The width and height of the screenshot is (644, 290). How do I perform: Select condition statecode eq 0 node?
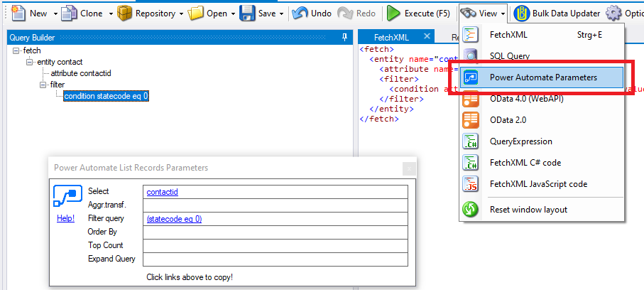106,96
